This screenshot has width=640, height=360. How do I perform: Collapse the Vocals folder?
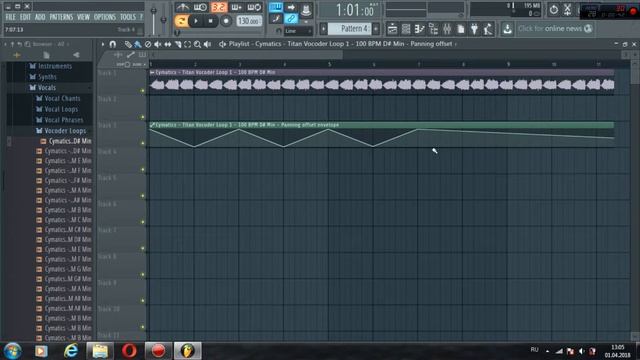42,88
